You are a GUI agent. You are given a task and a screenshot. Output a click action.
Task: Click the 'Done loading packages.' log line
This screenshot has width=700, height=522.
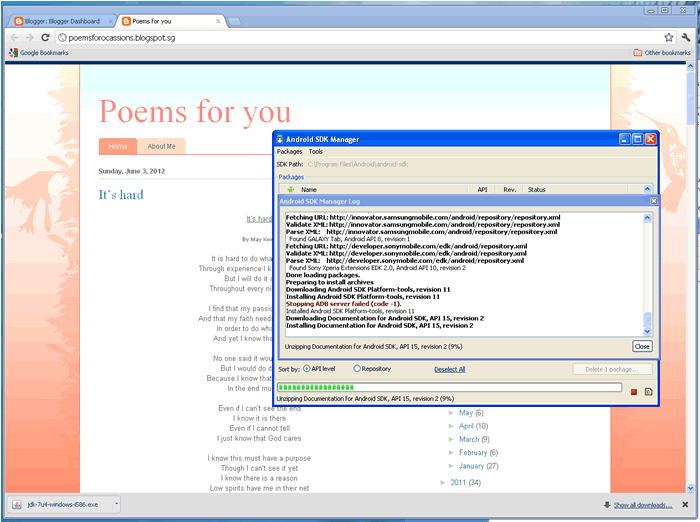(x=323, y=275)
